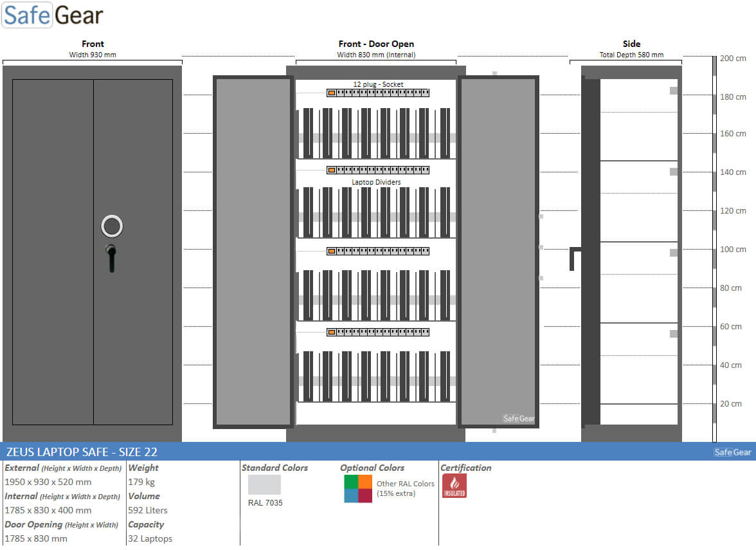This screenshot has height=550, width=756.
Task: Click the weight value "179 kg"
Action: pyautogui.click(x=141, y=482)
